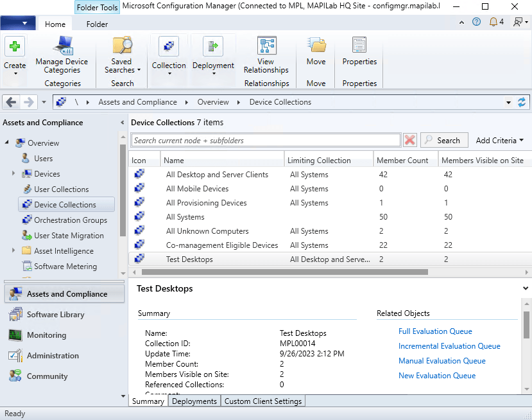
Task: Click the All Systems collection row icon
Action: pyautogui.click(x=139, y=216)
